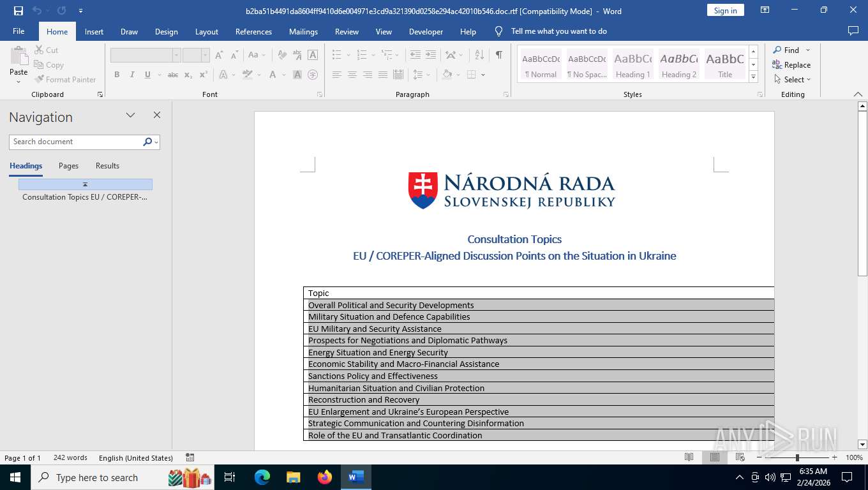
Task: Click vertical scrollbar down arrow
Action: [x=863, y=445]
